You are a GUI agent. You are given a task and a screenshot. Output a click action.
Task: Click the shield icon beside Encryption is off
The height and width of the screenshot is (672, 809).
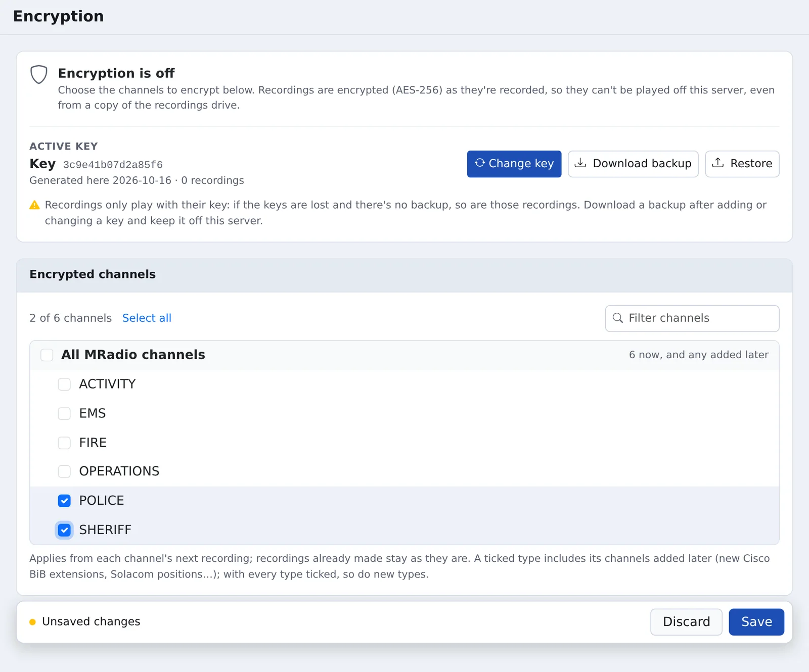[x=39, y=74]
